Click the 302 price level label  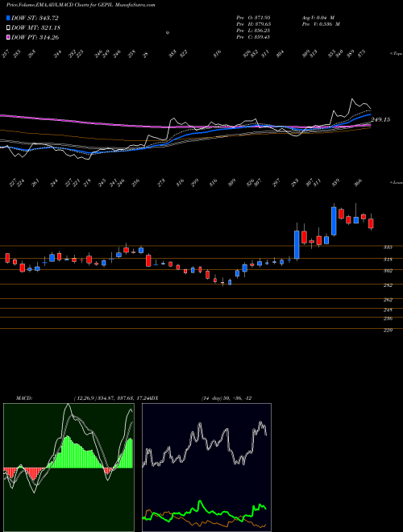388,271
